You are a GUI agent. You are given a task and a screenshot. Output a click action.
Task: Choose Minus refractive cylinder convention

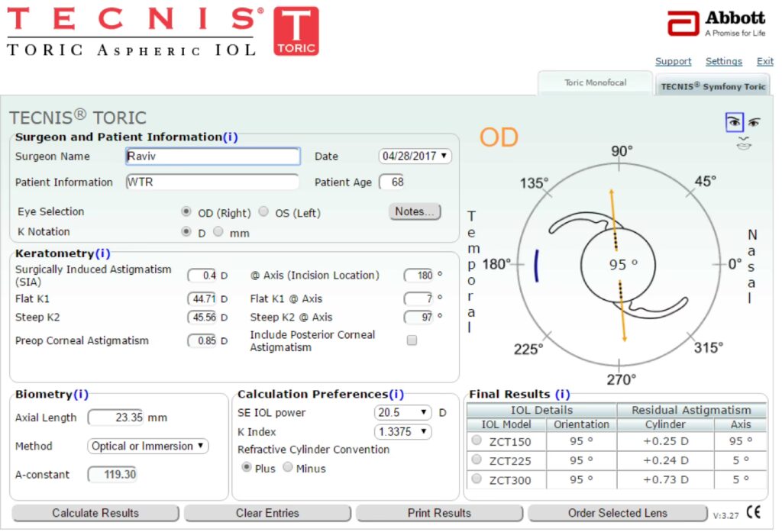[288, 468]
